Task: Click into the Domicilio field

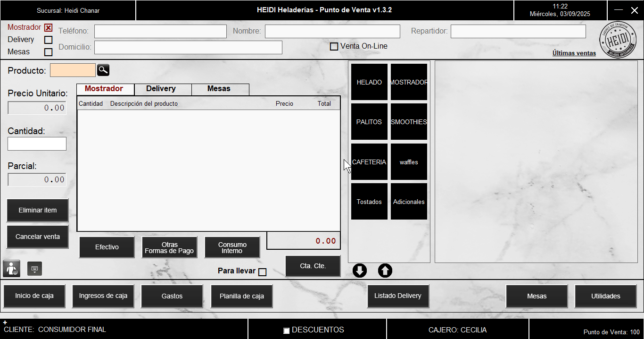Action: point(188,47)
